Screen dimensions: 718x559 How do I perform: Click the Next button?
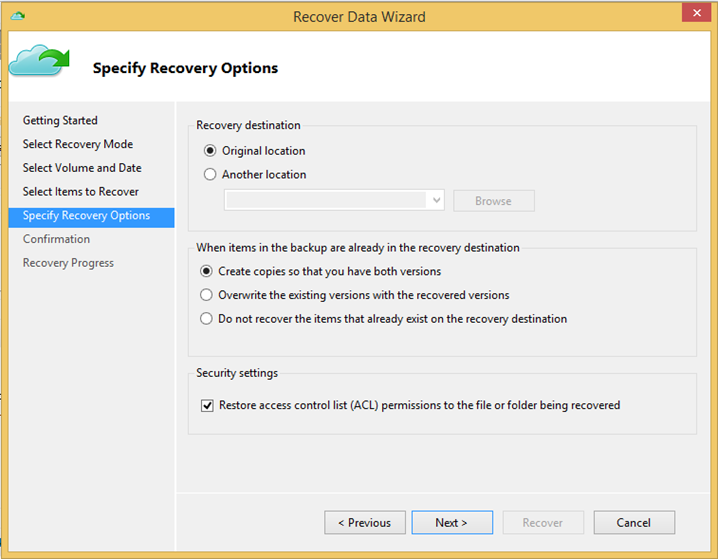click(452, 522)
